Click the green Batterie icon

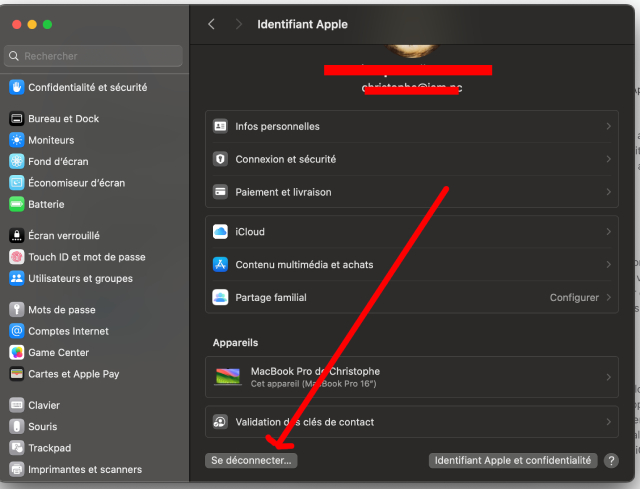(17, 204)
